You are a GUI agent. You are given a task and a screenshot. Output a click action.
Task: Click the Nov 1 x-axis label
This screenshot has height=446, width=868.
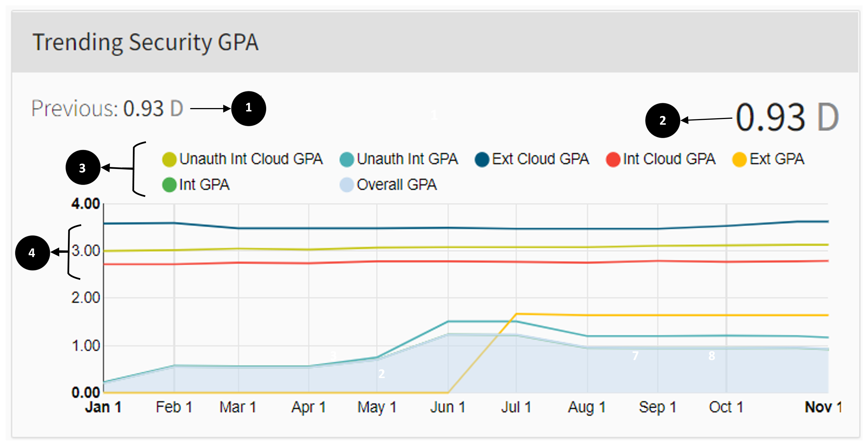pos(823,407)
